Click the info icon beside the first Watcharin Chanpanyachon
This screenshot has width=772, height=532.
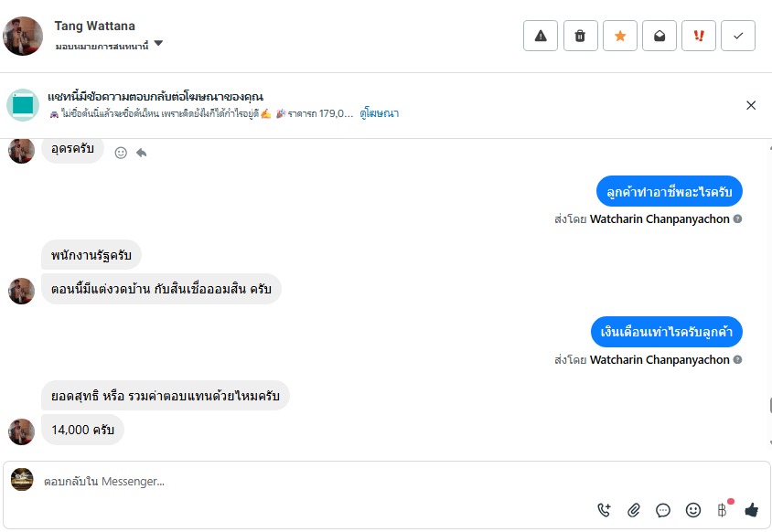click(737, 219)
